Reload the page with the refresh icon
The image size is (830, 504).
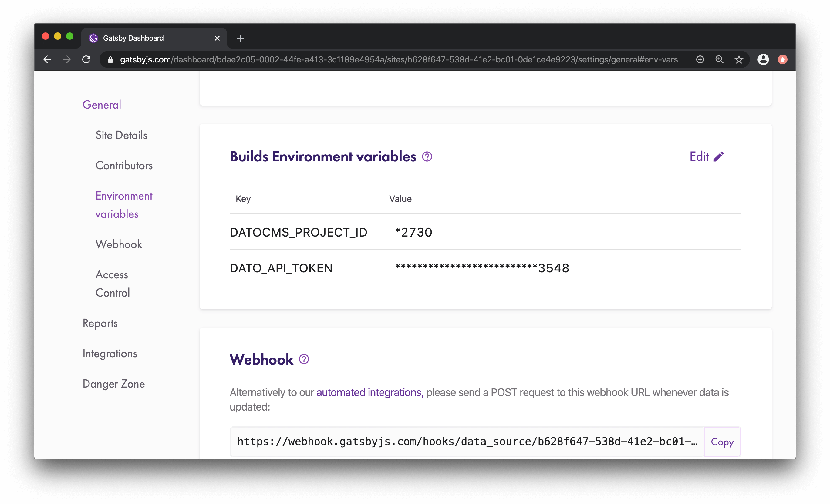point(86,60)
